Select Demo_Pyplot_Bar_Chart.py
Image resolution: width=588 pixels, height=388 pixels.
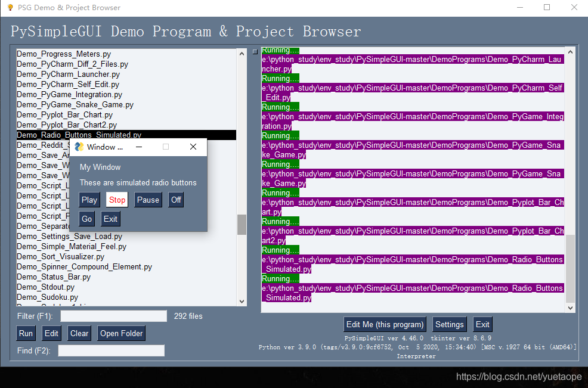point(126,114)
